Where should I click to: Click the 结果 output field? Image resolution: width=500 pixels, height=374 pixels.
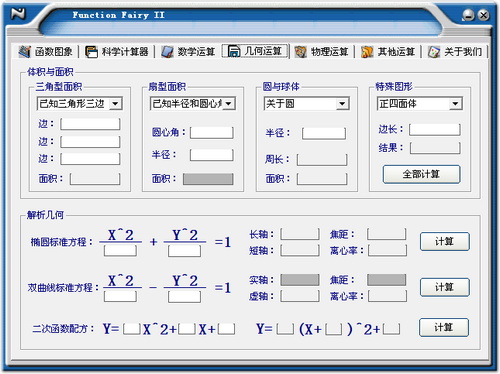(x=435, y=148)
